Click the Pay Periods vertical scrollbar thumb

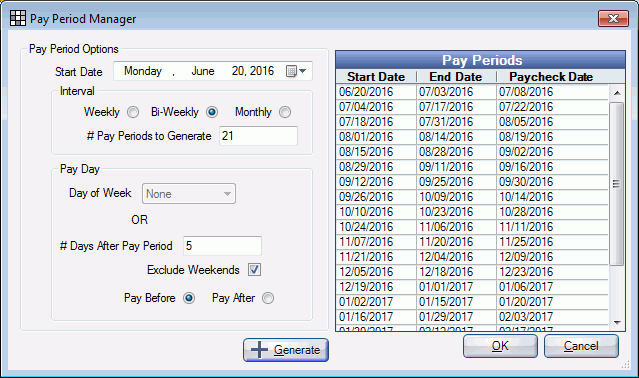(x=617, y=184)
